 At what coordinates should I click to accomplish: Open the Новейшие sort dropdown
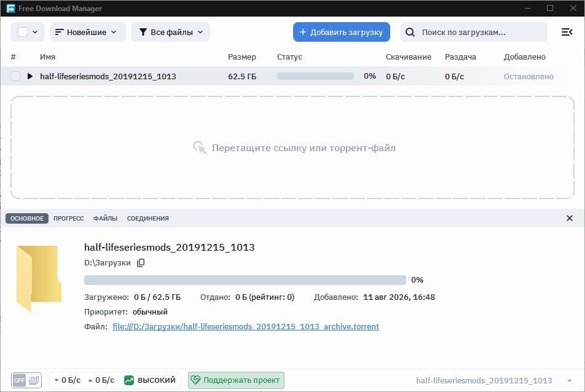pyautogui.click(x=88, y=32)
